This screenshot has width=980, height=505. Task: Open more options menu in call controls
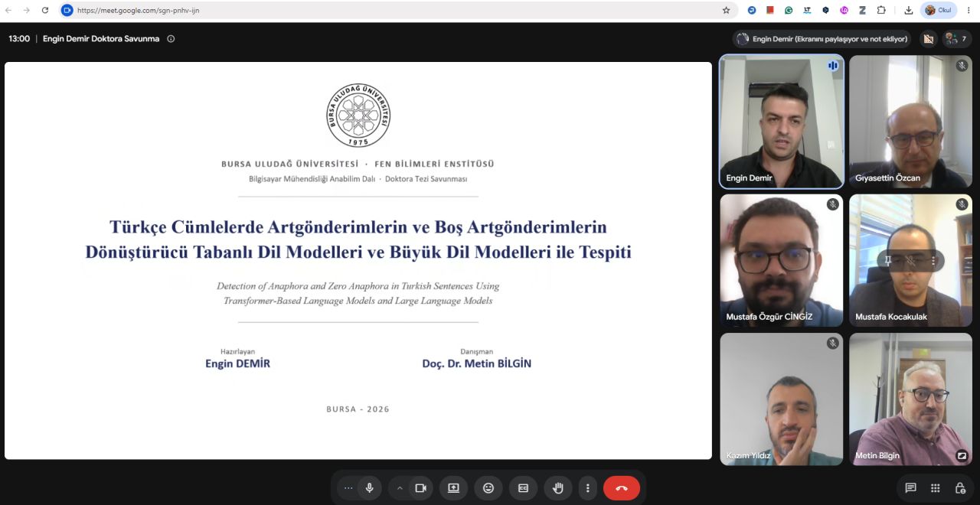(588, 487)
